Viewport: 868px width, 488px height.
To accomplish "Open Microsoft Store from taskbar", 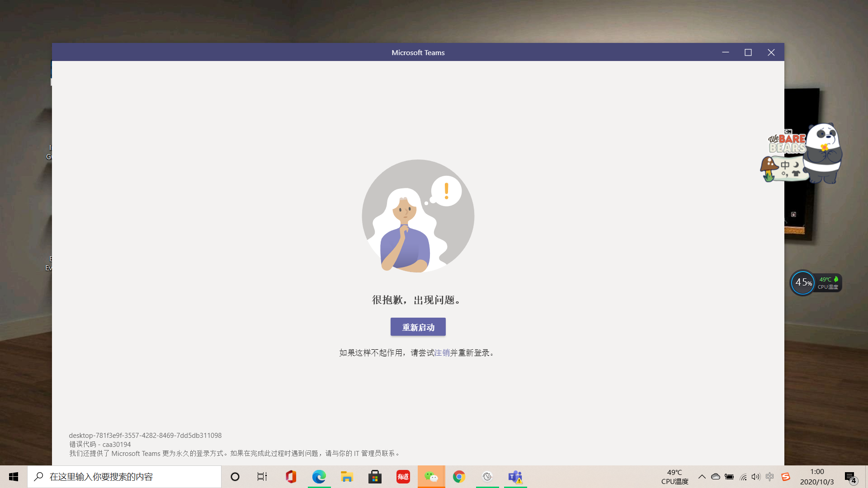I will [x=375, y=477].
